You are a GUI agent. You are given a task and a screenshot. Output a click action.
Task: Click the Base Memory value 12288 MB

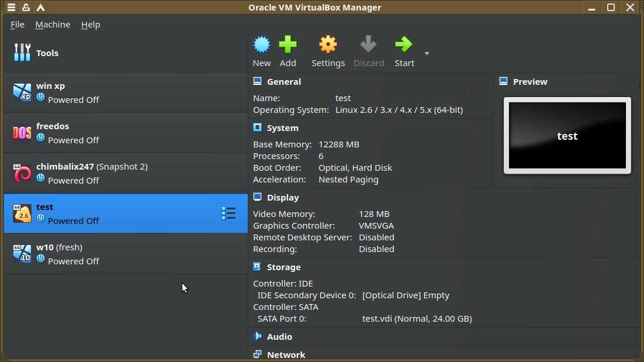tap(339, 144)
